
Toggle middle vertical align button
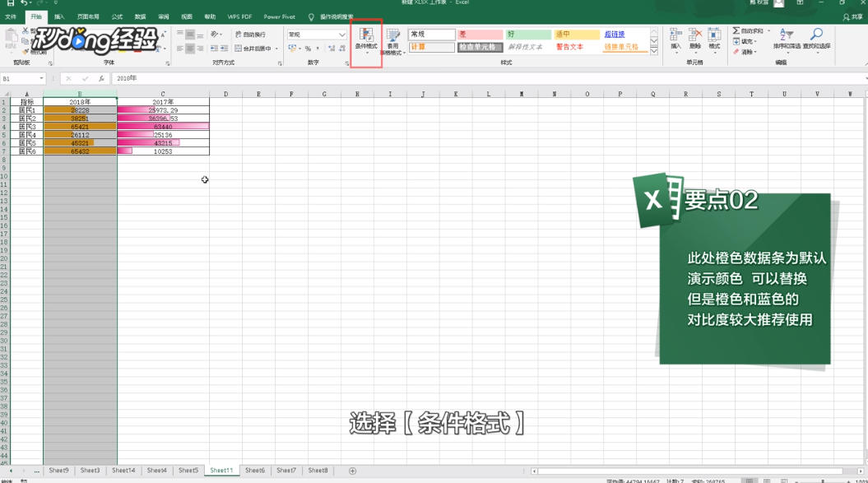point(190,35)
